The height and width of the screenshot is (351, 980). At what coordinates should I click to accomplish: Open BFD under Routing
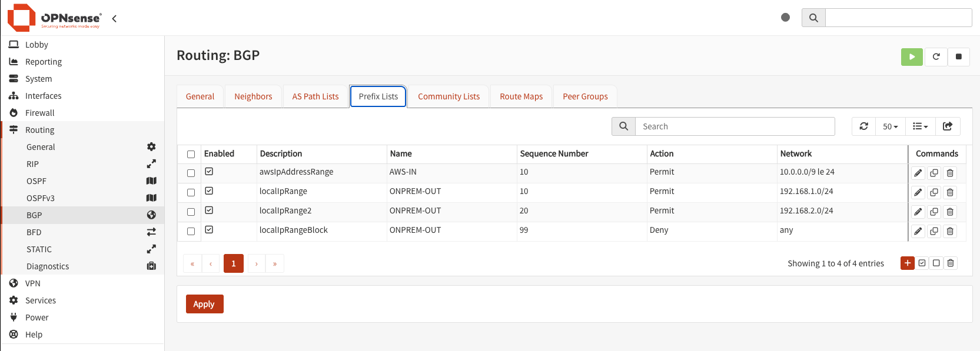point(82,232)
